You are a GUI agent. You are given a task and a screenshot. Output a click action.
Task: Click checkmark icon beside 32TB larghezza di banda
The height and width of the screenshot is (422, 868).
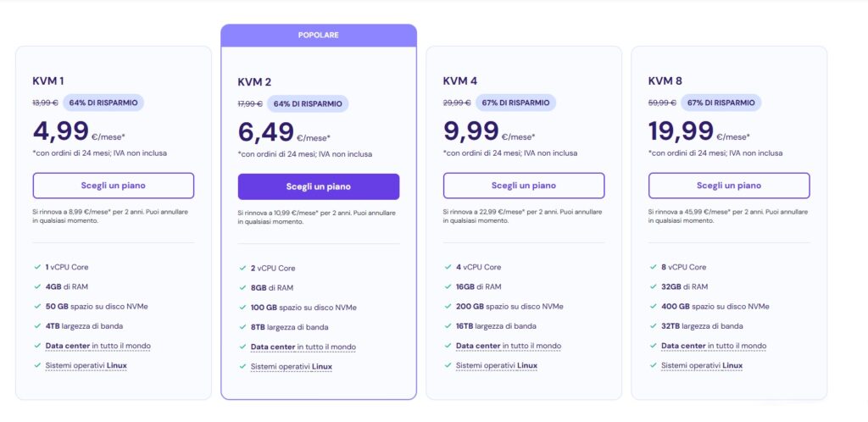pyautogui.click(x=654, y=325)
